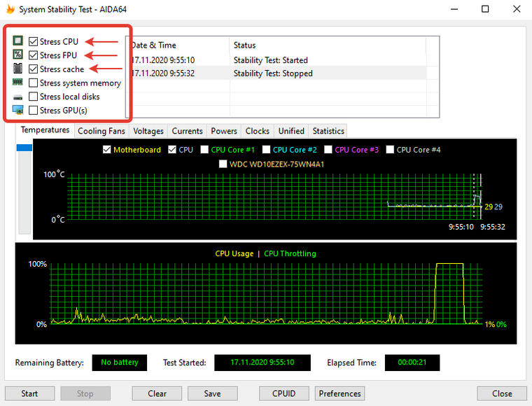Click the 17.11.2020 9:55:32 log timestamp
This screenshot has width=532, height=406.
click(x=163, y=73)
